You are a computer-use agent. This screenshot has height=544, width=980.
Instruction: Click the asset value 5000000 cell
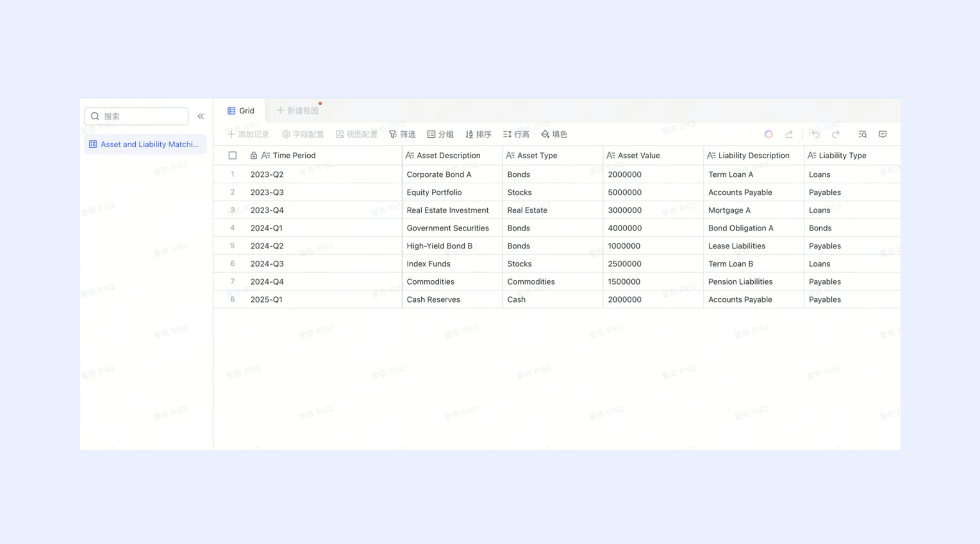[x=653, y=192]
